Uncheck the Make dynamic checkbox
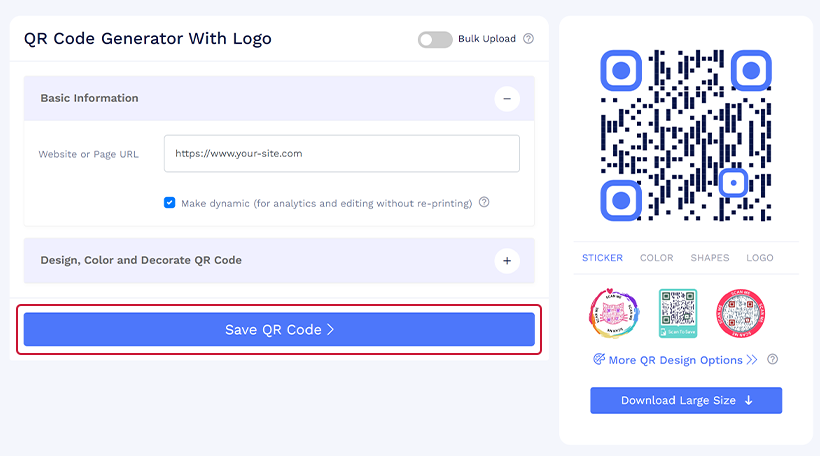 [169, 202]
